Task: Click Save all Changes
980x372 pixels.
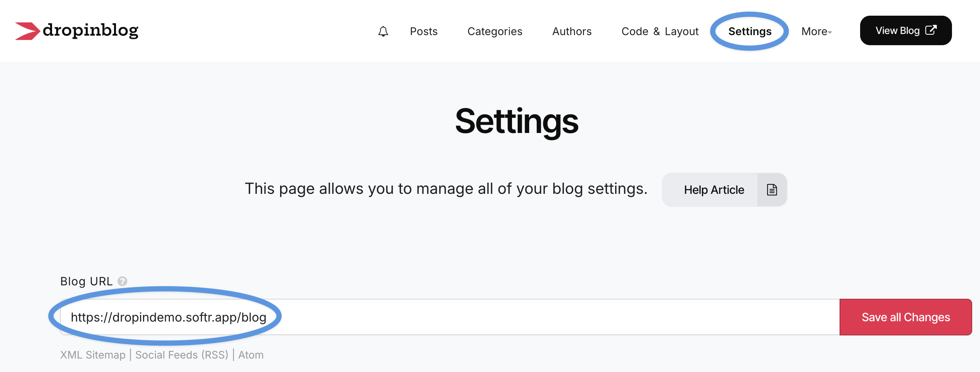Action: click(x=905, y=317)
